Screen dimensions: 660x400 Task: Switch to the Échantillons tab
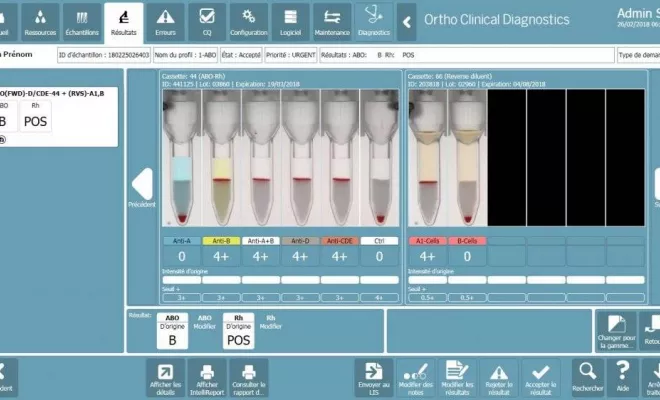coord(81,20)
